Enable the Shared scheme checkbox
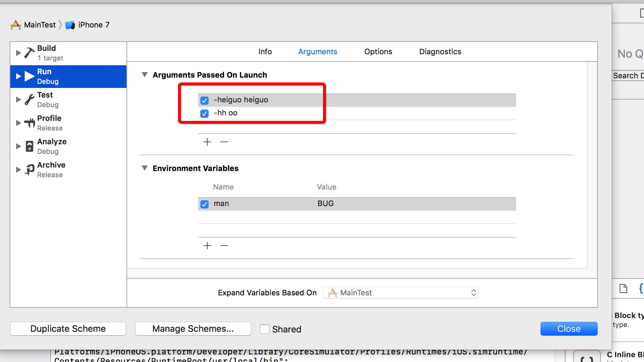 265,329
